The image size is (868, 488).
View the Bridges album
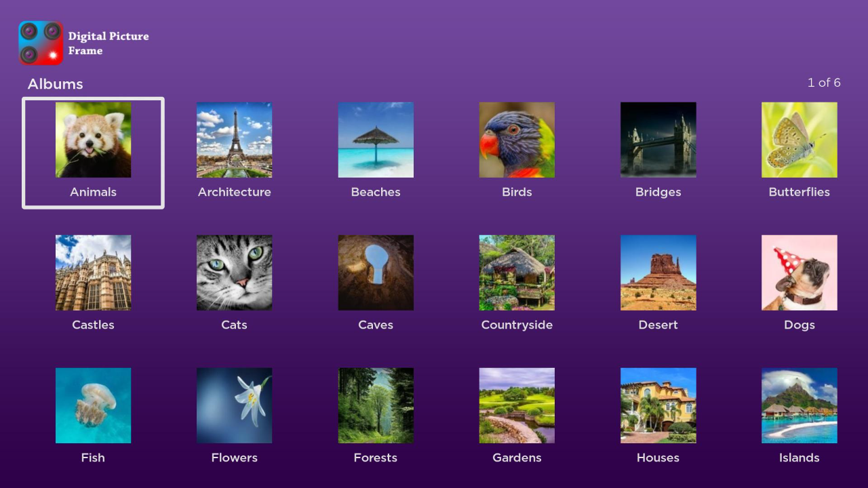tap(658, 140)
